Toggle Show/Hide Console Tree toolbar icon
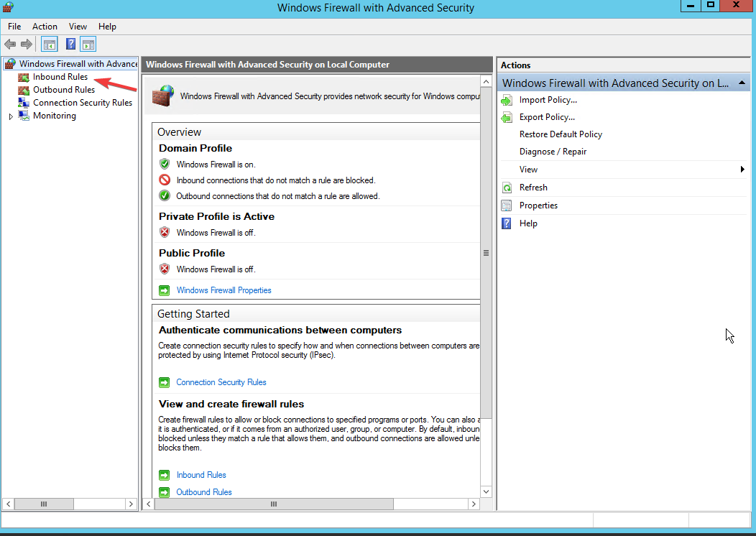This screenshot has width=756, height=536. (x=49, y=45)
